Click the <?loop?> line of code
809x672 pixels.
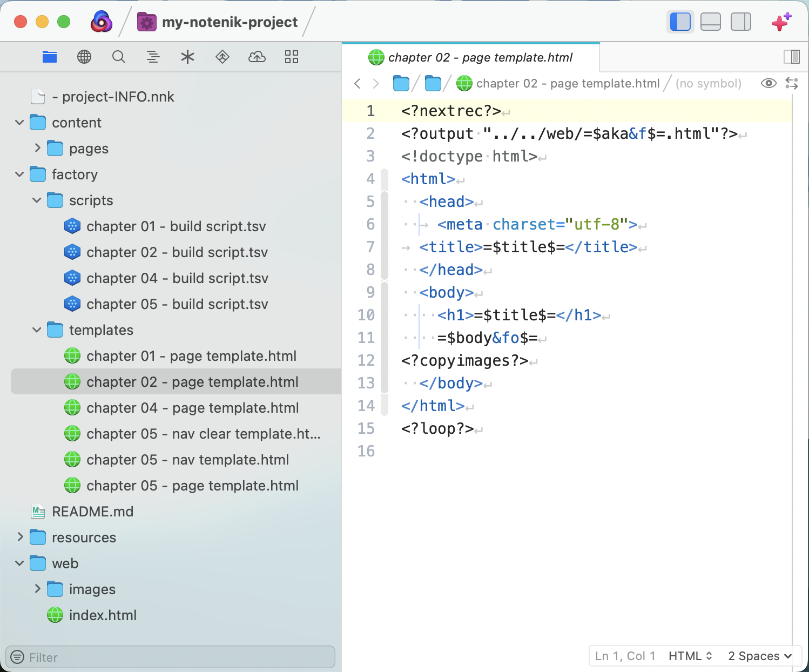click(x=437, y=428)
